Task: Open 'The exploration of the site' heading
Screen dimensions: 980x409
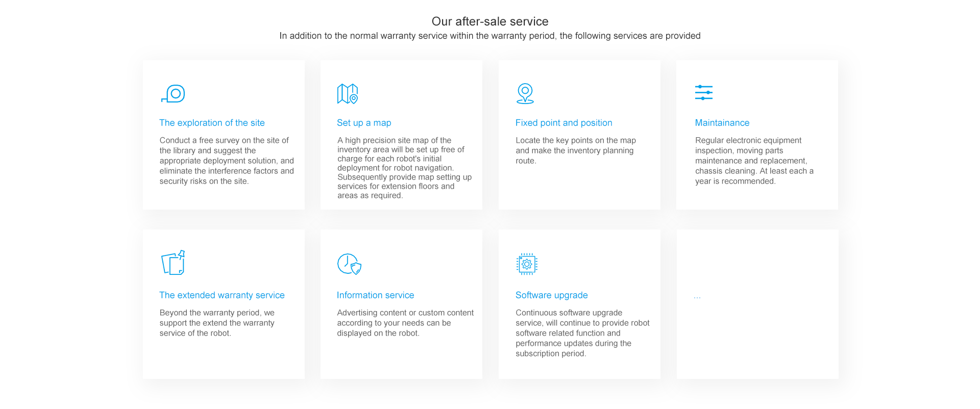Action: (x=212, y=123)
